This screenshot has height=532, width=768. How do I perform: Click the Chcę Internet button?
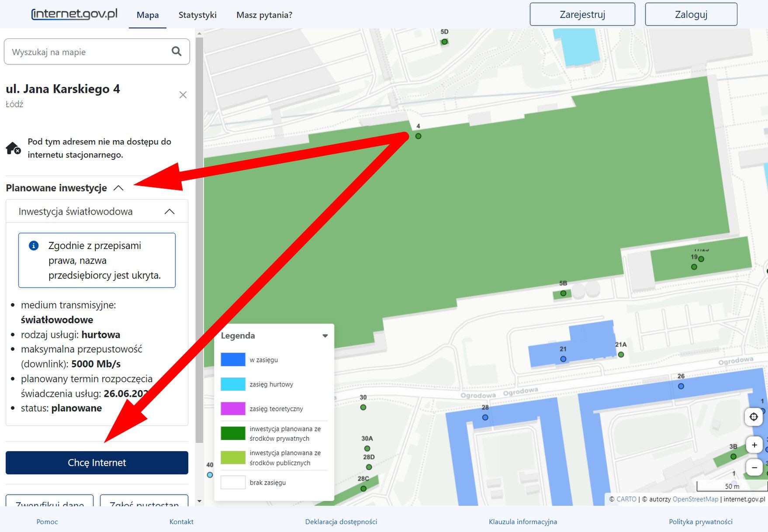click(97, 463)
